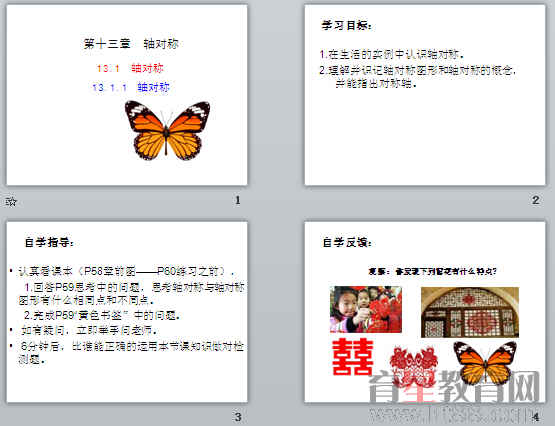The width and height of the screenshot is (555, 426).
Task: Click the butterfly picture on slide 4
Action: coord(485,363)
